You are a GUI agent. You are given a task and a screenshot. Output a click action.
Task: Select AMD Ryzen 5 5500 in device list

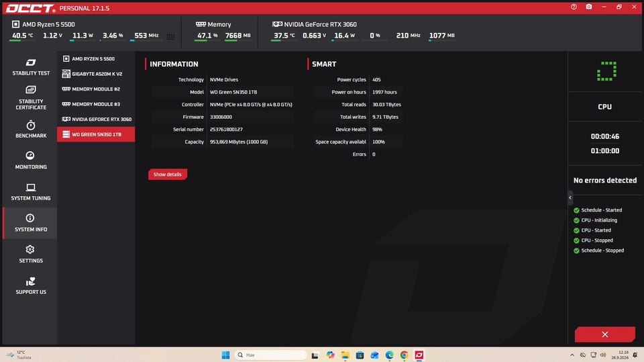coord(96,59)
